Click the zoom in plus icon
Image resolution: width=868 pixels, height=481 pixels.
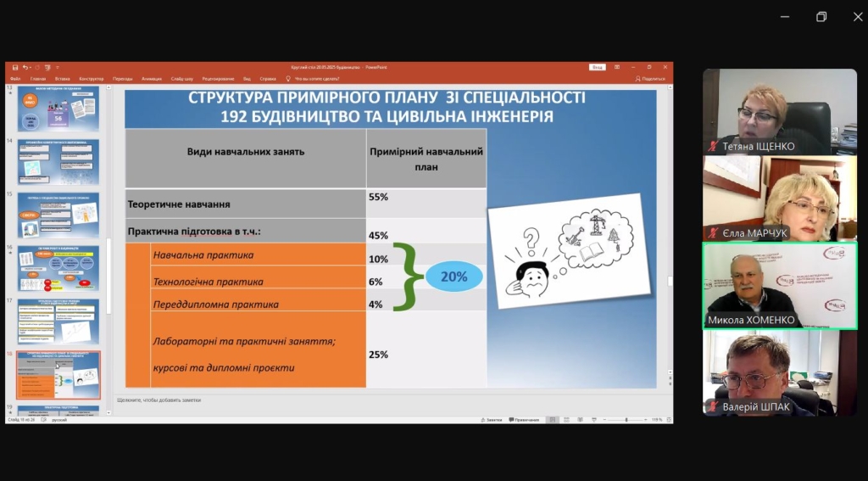646,420
